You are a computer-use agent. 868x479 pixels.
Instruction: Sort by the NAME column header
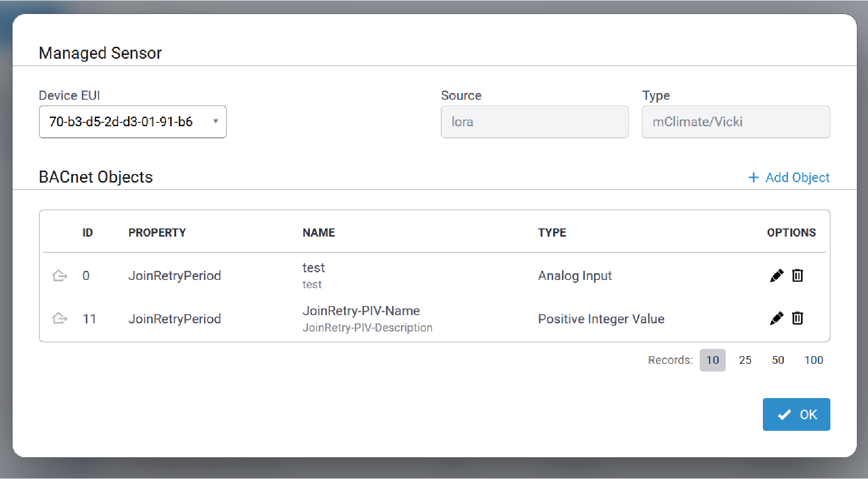click(319, 233)
